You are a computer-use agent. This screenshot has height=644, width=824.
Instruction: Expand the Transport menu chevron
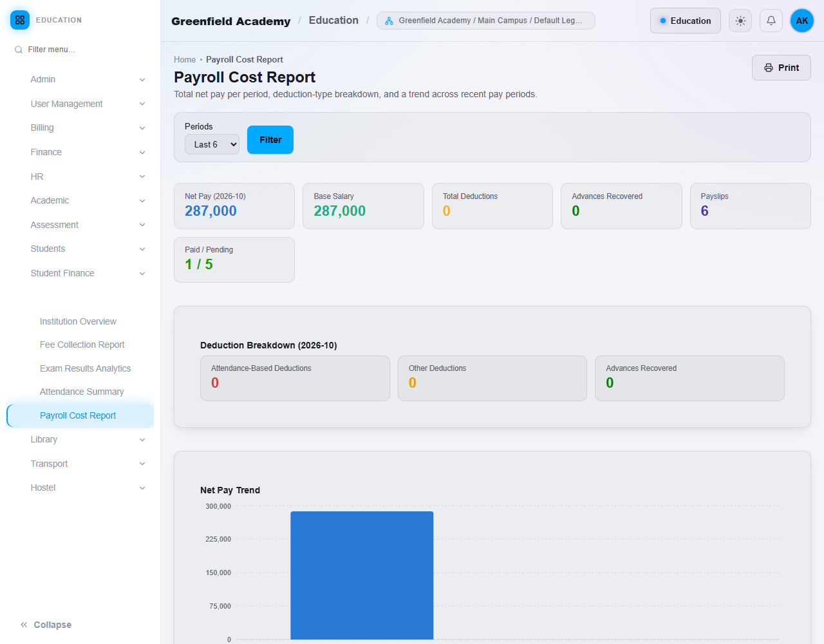pos(142,464)
